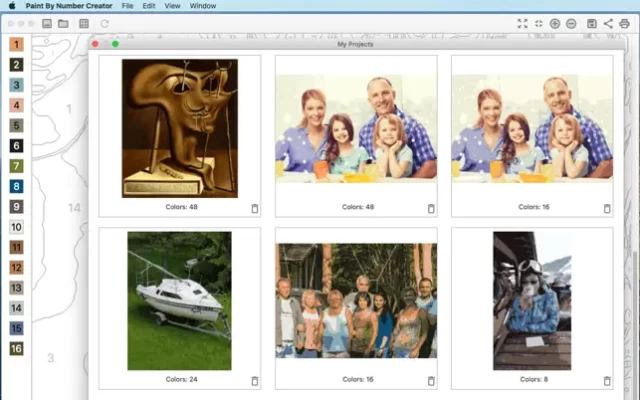Open the golden sculpture painting thumbnail

click(179, 128)
